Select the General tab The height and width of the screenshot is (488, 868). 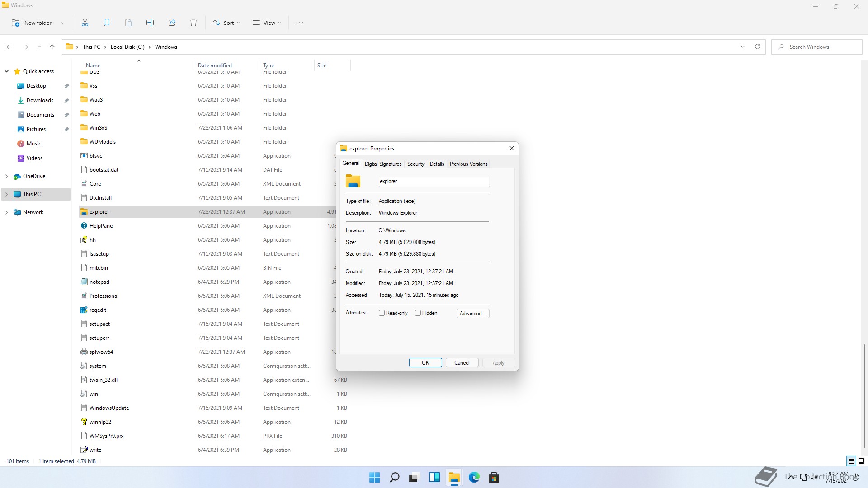pos(351,163)
